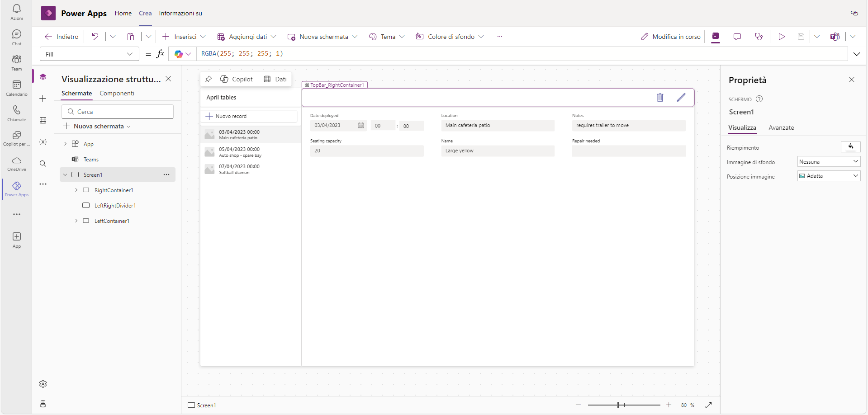Image resolution: width=868 pixels, height=415 pixels.
Task: Open the Fill property dropdown
Action: pos(90,54)
